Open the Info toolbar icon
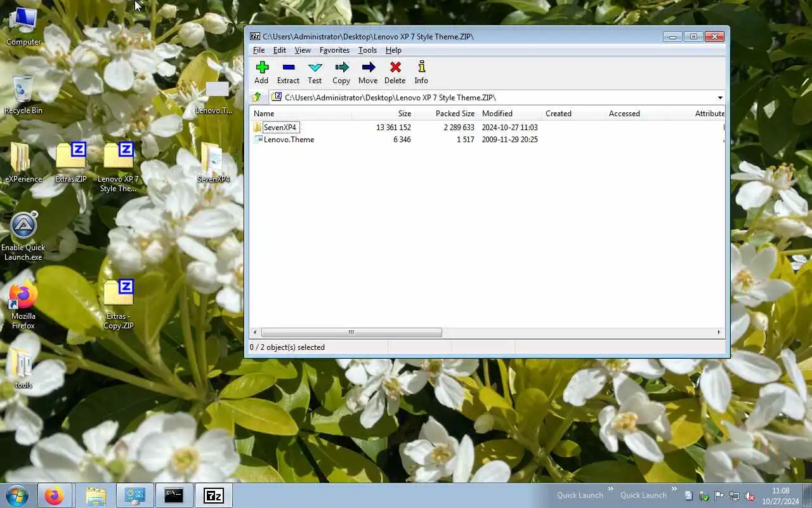 click(421, 72)
